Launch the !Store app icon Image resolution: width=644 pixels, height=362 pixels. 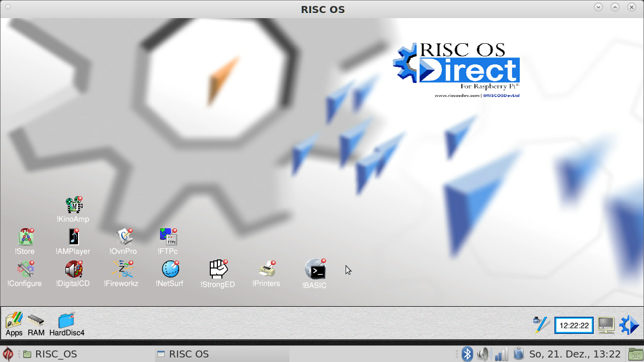pos(25,237)
